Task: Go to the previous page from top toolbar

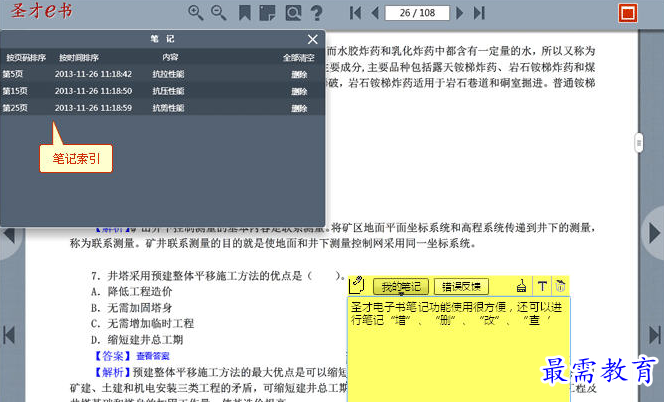Action: coord(375,13)
